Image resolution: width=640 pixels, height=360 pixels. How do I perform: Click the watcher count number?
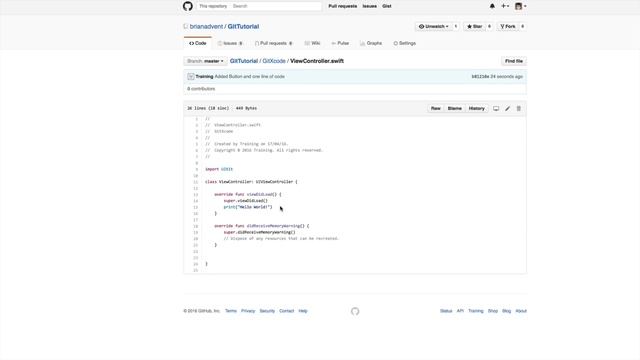(456, 27)
